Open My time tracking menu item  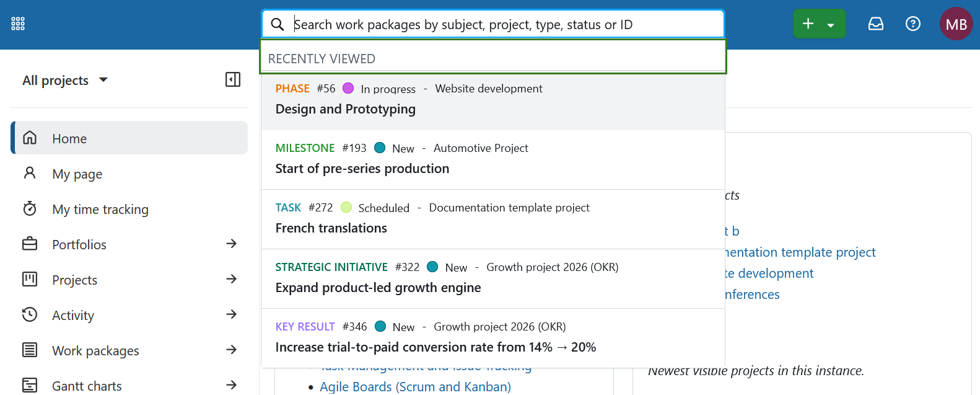[100, 210]
